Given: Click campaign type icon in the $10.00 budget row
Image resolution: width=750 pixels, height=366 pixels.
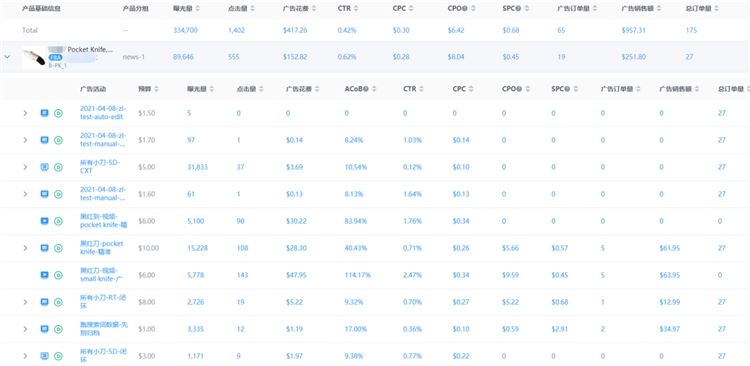Looking at the screenshot, I should 44,248.
